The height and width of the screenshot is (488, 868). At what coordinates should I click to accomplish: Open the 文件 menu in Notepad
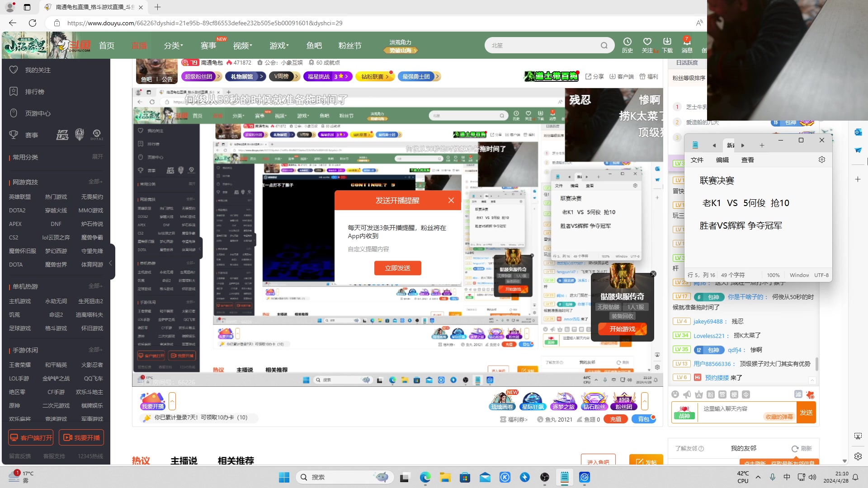tap(697, 160)
